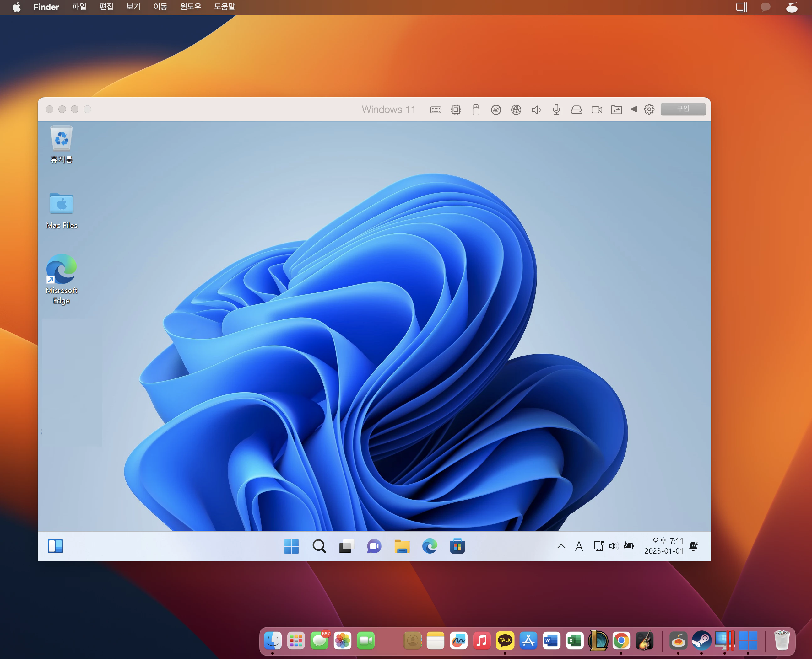Toggle the Parallels sound speaker icon
This screenshot has height=659, width=812.
coord(536,110)
